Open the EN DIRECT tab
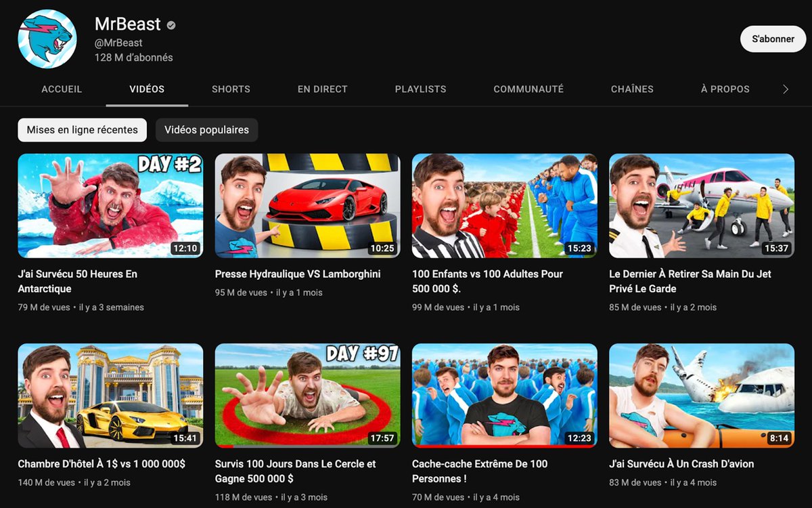This screenshot has height=508, width=812. point(323,89)
